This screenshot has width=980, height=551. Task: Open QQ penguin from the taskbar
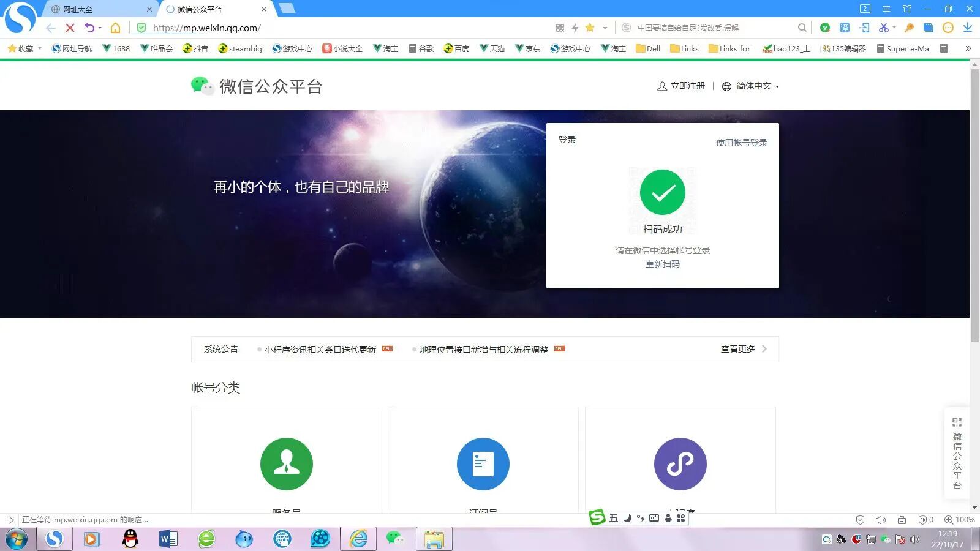click(x=130, y=539)
